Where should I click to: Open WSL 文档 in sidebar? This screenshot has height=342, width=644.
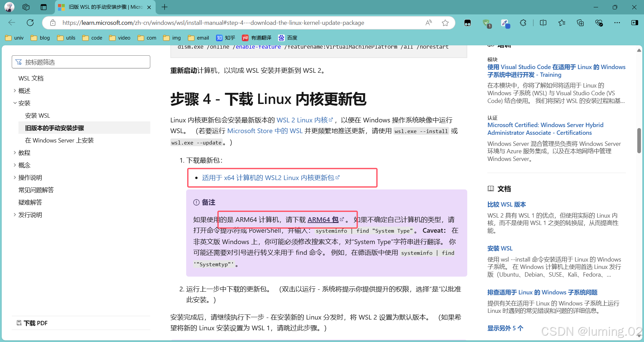[31, 78]
